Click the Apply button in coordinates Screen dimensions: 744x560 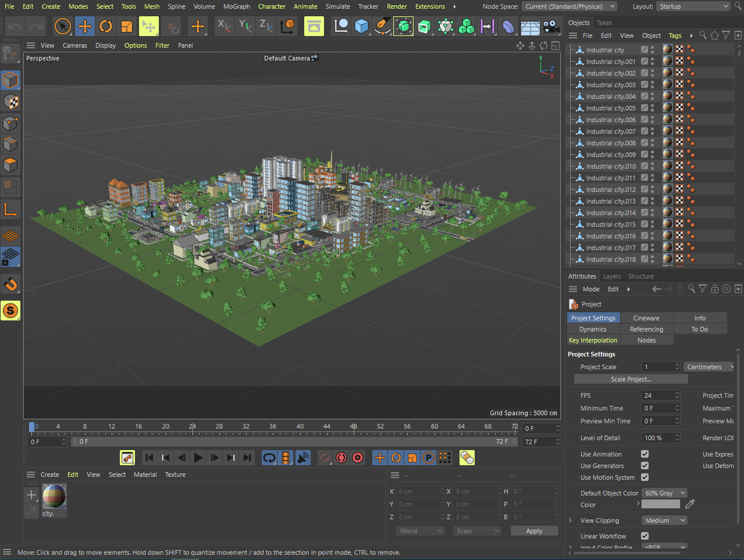click(x=534, y=531)
